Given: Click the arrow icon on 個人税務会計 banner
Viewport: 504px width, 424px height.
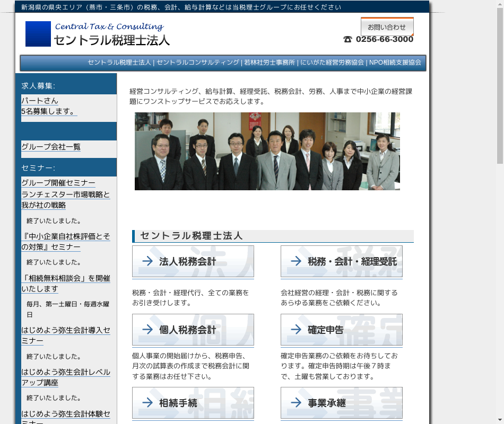Looking at the screenshot, I should [147, 330].
